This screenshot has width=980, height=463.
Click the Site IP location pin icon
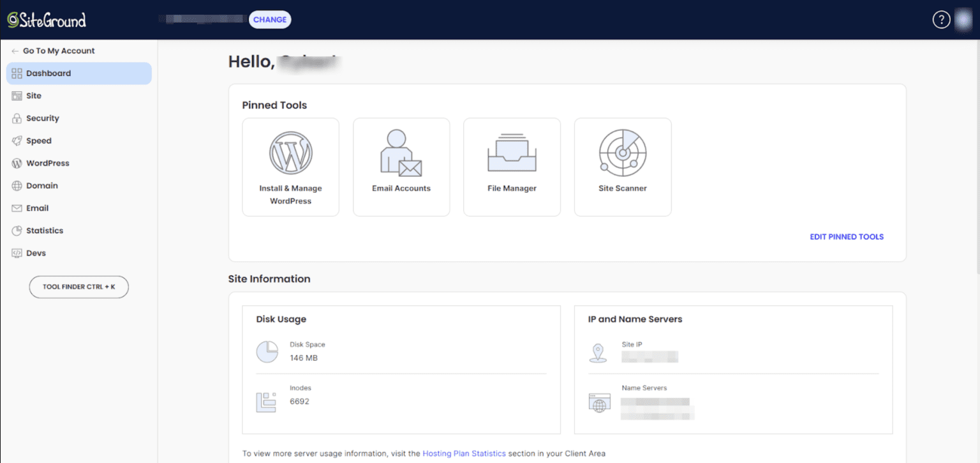click(598, 353)
